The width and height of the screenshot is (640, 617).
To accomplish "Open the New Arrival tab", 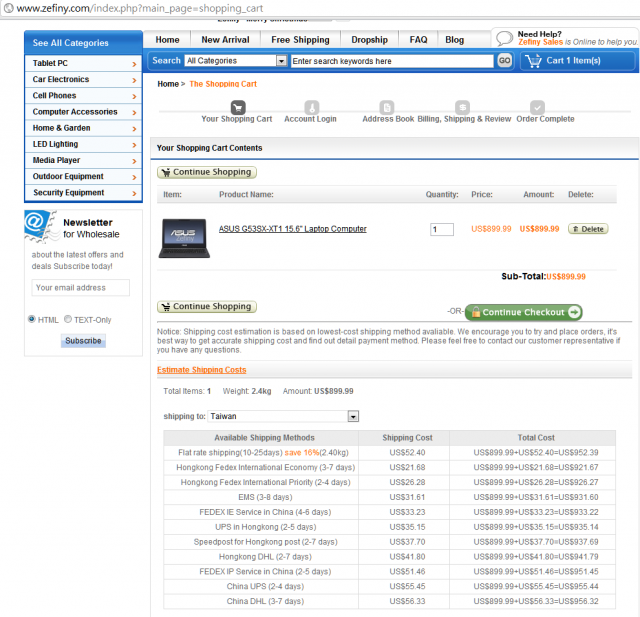I will (225, 40).
